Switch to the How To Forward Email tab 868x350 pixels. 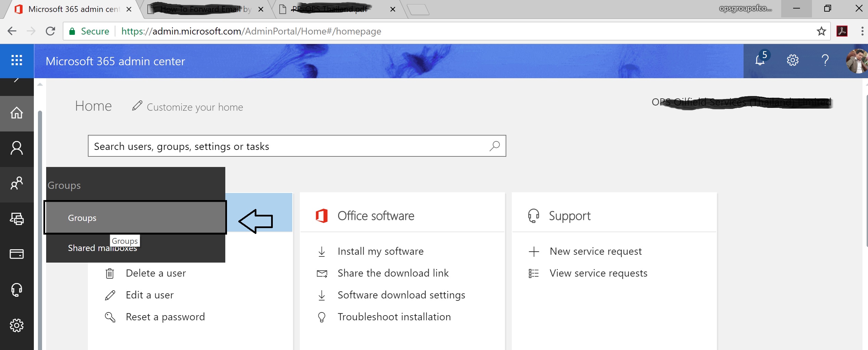(205, 9)
